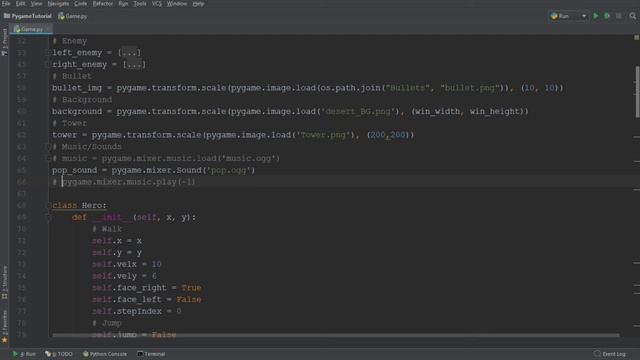Click on 'class Hero:' text

click(79, 205)
